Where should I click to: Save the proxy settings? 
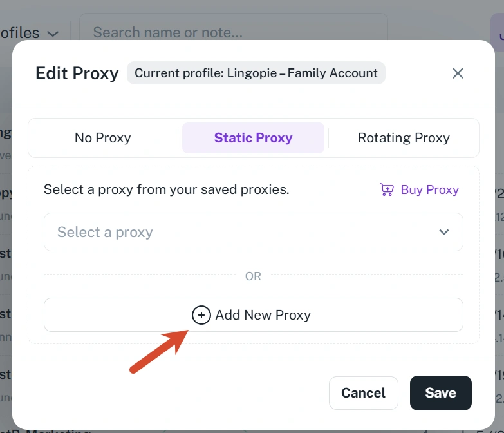441,393
